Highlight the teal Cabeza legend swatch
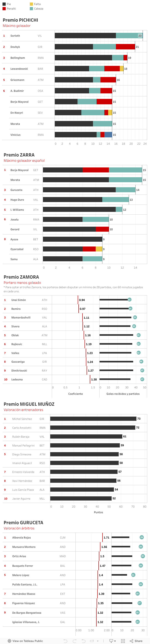Image resolution: width=150 pixels, height=644 pixels. tap(31, 8)
